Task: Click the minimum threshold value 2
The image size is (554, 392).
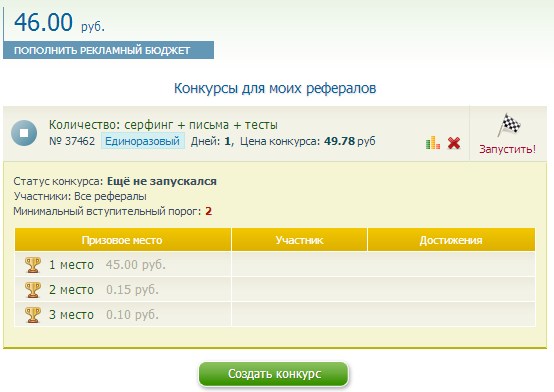Action: click(208, 211)
